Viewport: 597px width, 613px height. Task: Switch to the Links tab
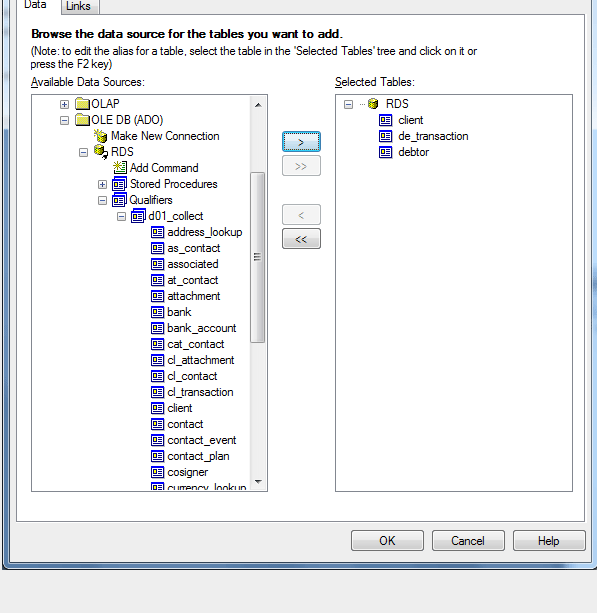click(79, 6)
